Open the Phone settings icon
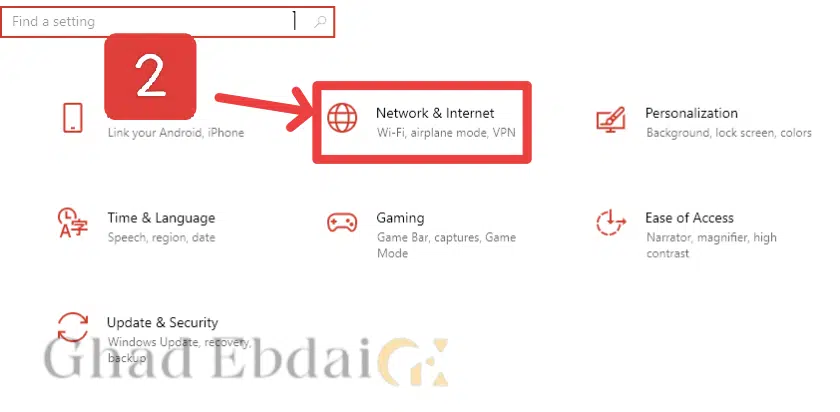This screenshot has height=412, width=840. (73, 117)
